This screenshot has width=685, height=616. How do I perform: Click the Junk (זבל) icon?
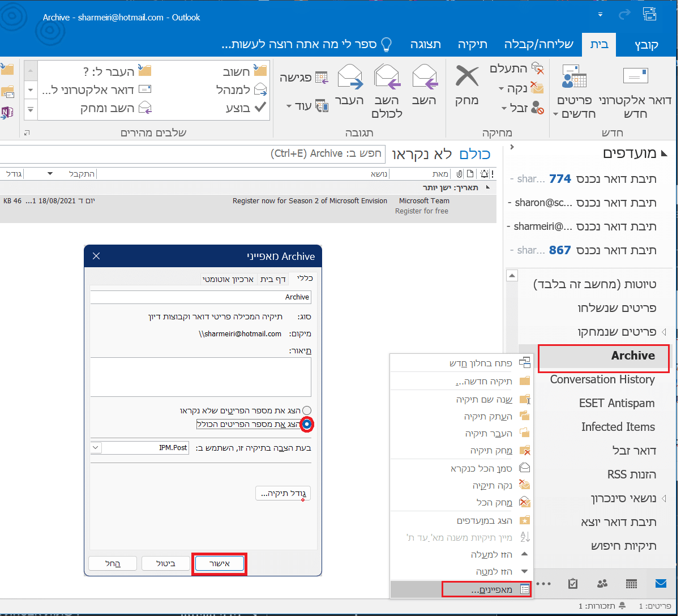[x=537, y=108]
